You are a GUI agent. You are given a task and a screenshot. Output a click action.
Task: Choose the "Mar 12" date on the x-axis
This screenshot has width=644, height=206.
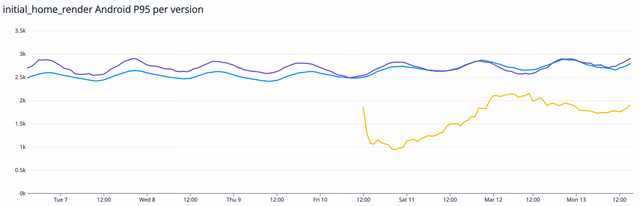493,200
